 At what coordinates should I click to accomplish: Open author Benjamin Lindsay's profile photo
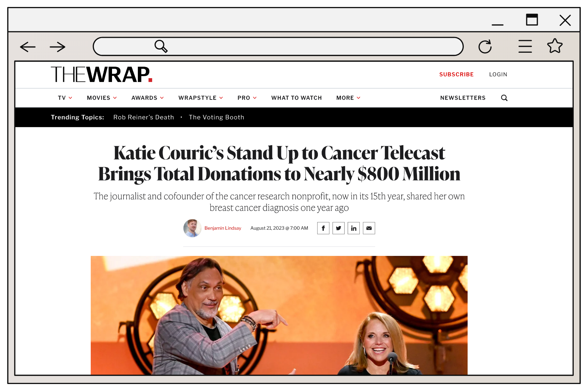[192, 228]
